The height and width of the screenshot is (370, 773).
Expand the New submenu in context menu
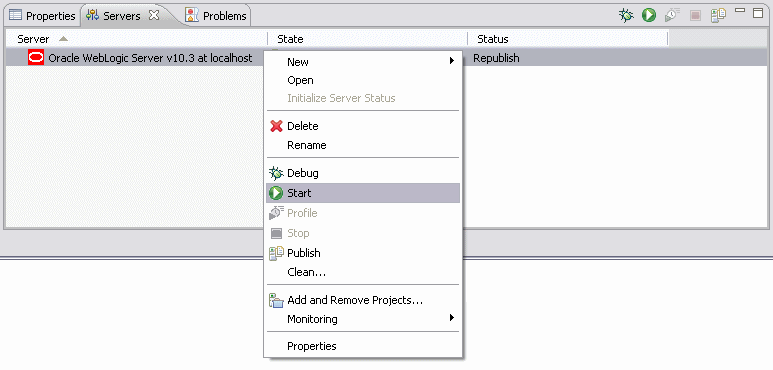click(x=363, y=62)
